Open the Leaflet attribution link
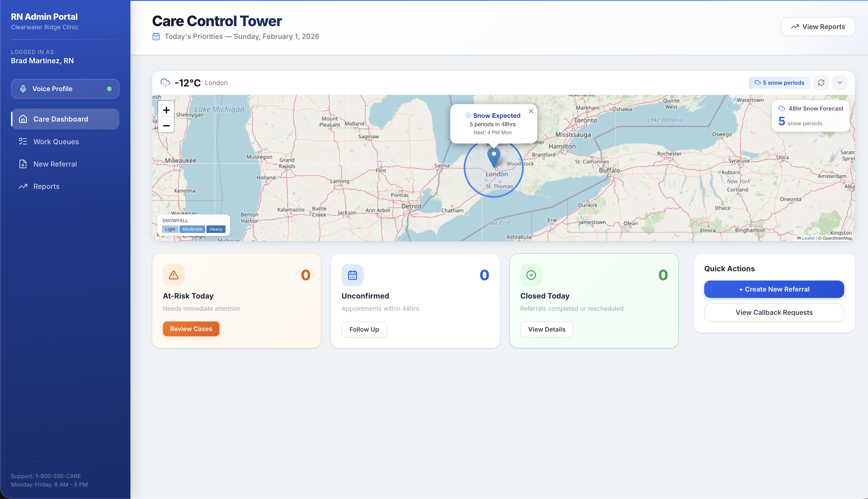868x499 pixels. click(x=808, y=238)
